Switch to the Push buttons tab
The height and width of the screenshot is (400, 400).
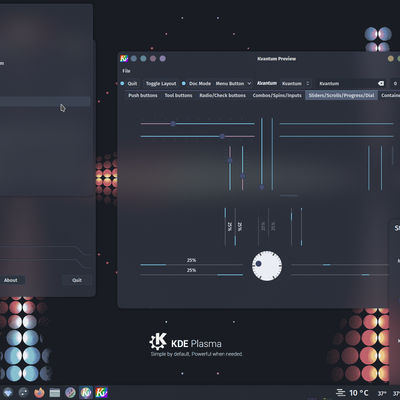click(x=143, y=95)
